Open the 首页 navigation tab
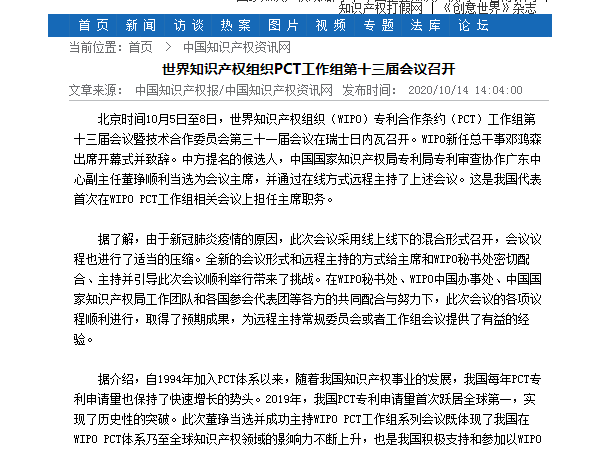Image resolution: width=600 pixels, height=450 pixels. tap(93, 26)
